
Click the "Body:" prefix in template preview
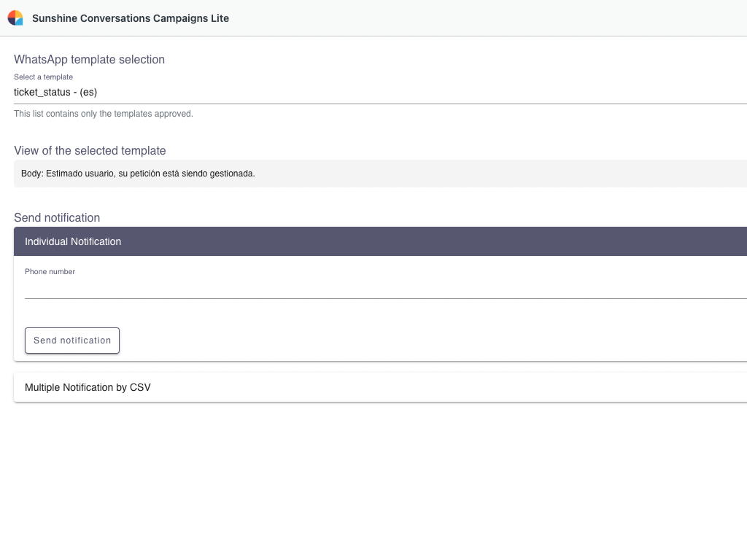(32, 174)
